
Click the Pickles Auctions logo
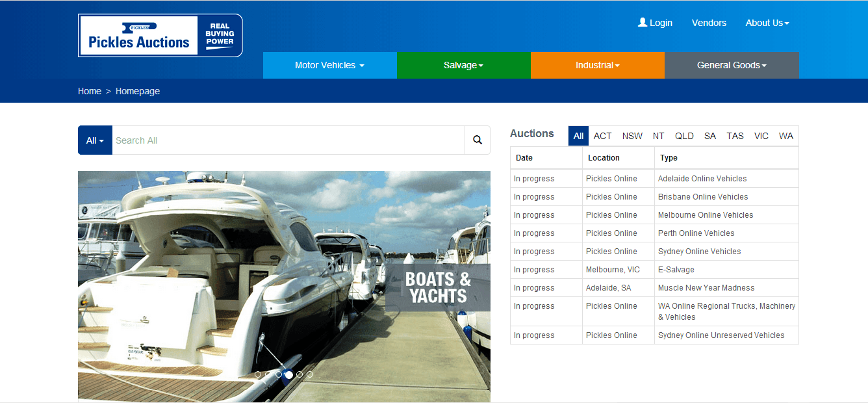click(x=160, y=35)
